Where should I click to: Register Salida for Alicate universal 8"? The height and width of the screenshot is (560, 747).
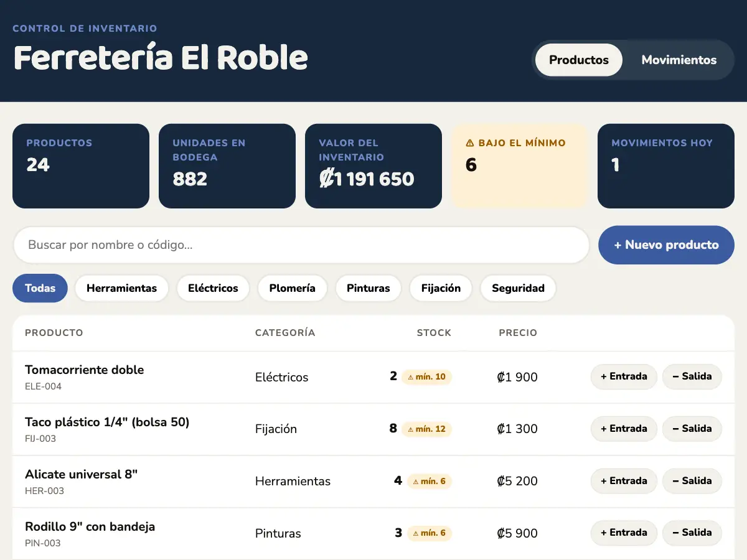pyautogui.click(x=692, y=481)
